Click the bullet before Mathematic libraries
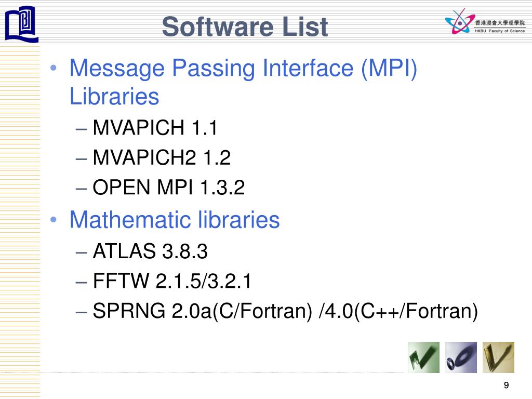 54,220
